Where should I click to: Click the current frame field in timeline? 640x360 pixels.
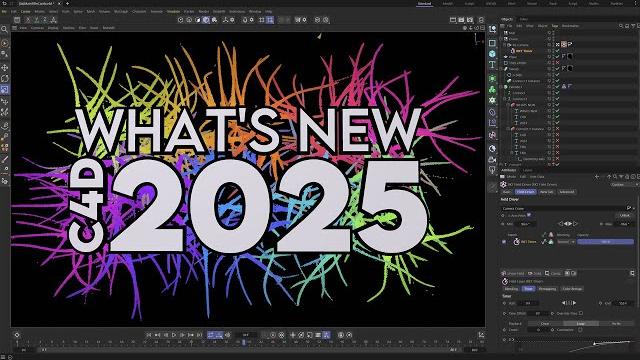247,335
